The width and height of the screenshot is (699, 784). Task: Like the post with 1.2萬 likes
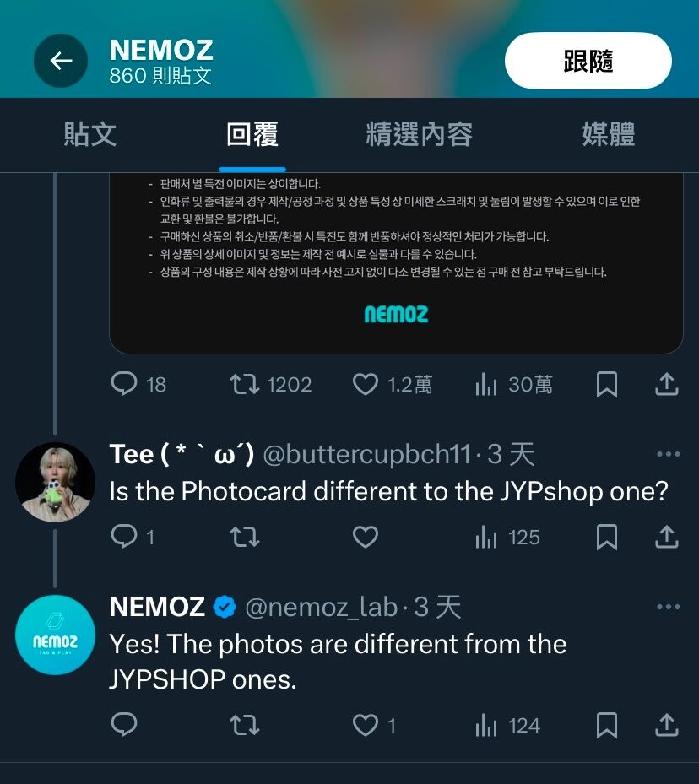(393, 384)
